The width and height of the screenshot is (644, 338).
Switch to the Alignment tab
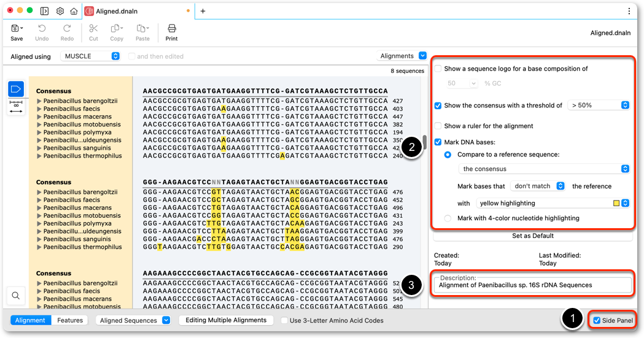click(x=31, y=320)
